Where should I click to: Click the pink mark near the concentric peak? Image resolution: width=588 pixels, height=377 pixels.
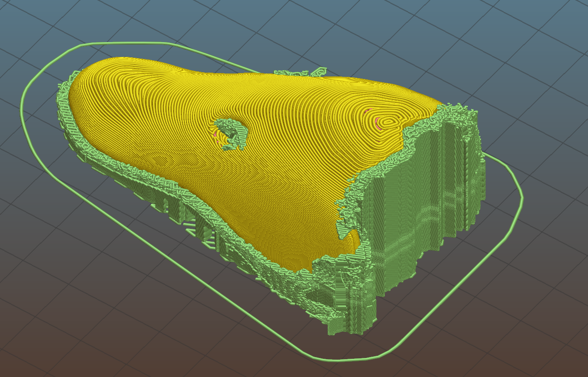click(368, 111)
